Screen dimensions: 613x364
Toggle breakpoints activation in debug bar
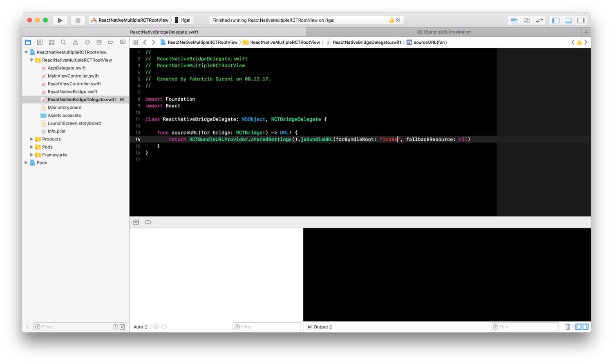(148, 222)
